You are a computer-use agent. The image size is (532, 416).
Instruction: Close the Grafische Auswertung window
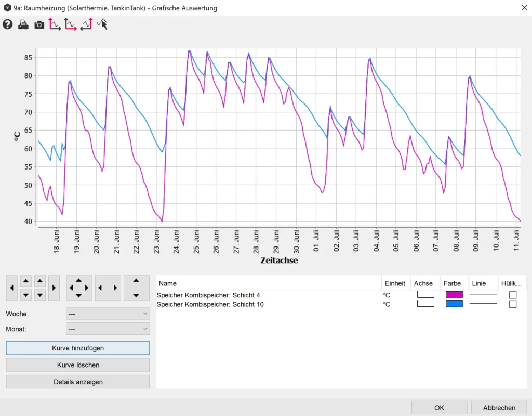coord(524,7)
